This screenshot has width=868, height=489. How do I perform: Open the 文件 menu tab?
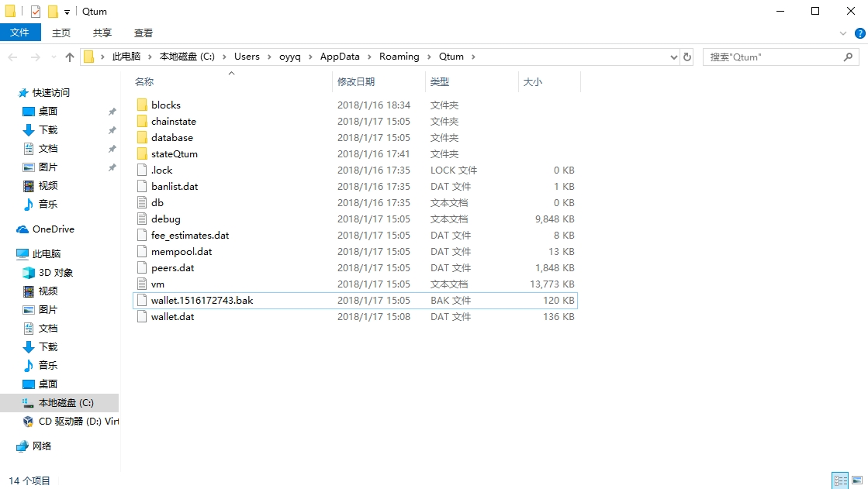(x=19, y=33)
